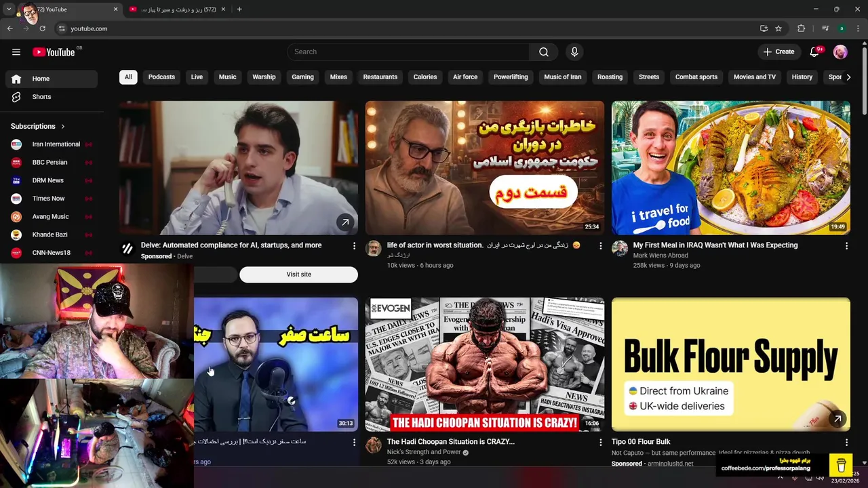Open Mark Wiens Abroad channel name
This screenshot has height=488, width=868.
(660, 256)
